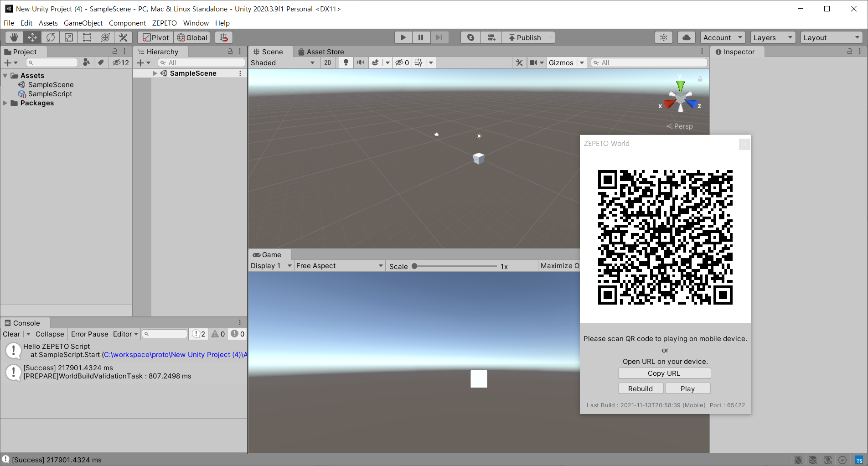Viewport: 868px width, 466px height.
Task: Add new object in Hierarchy
Action: pos(144,62)
